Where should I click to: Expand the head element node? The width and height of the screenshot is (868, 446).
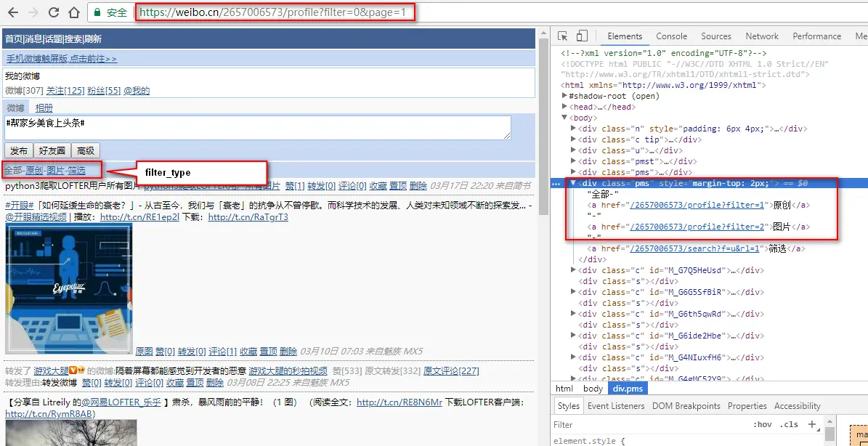click(564, 107)
